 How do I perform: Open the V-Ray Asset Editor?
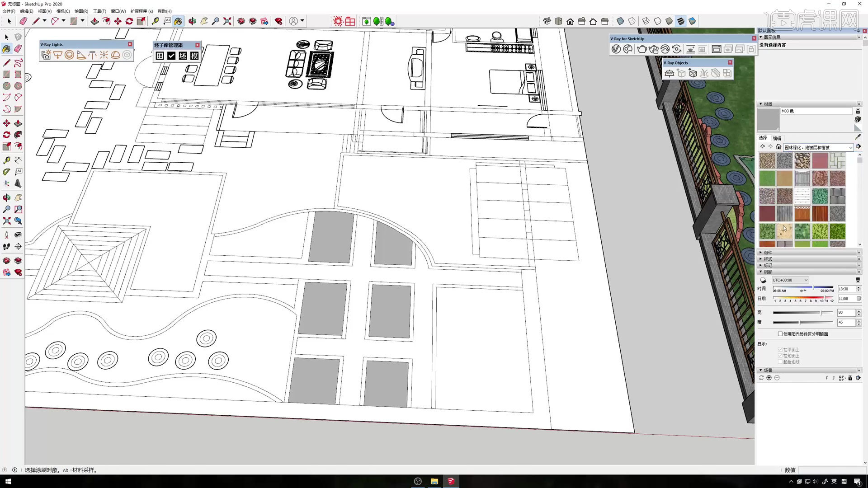click(616, 49)
